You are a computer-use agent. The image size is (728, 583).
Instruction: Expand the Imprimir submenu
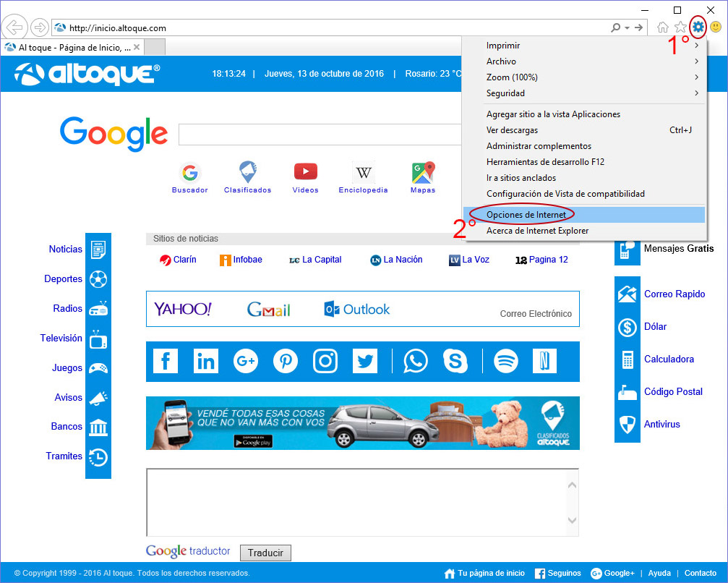point(584,46)
